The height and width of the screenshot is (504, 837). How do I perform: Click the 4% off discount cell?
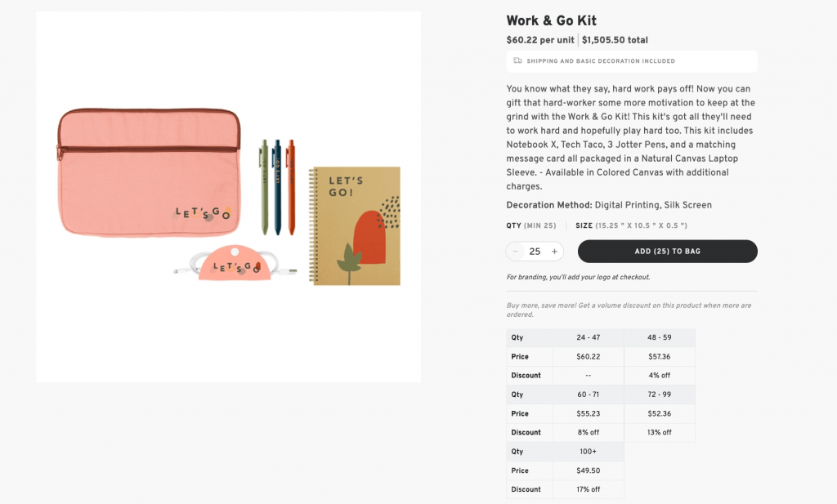pos(660,375)
